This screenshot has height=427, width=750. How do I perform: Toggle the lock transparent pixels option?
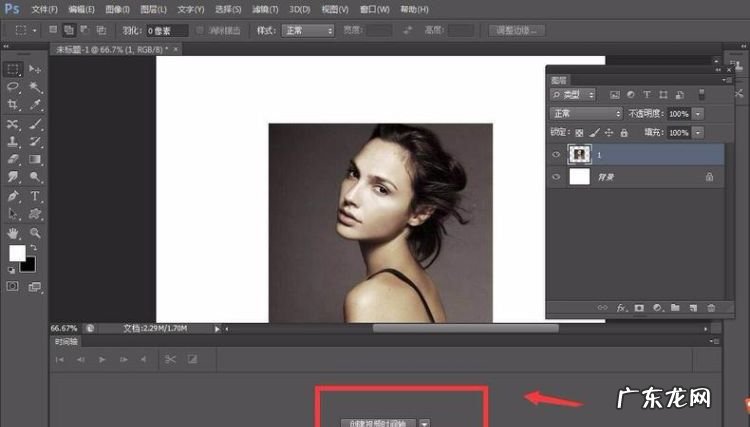coord(580,132)
